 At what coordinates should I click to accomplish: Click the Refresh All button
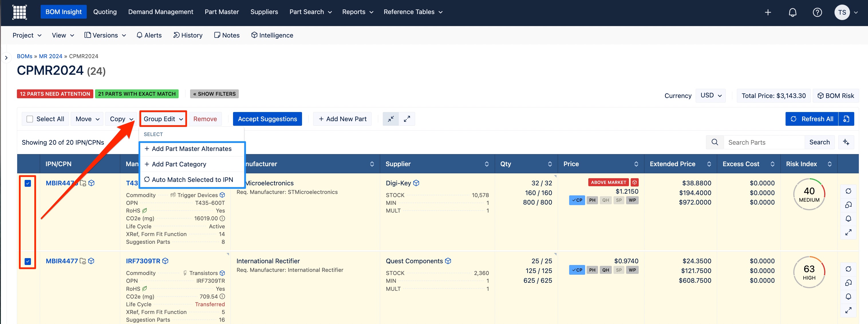[x=812, y=119]
